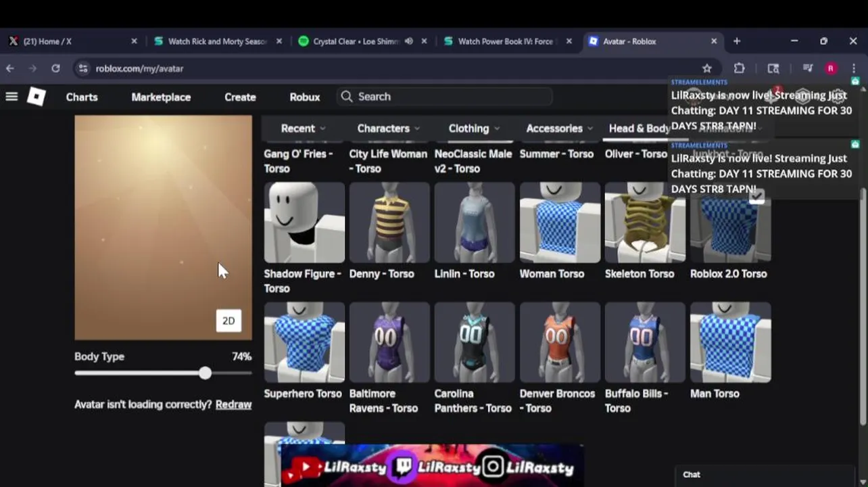Click the Roblox search field
This screenshot has height=487, width=868.
(x=445, y=97)
